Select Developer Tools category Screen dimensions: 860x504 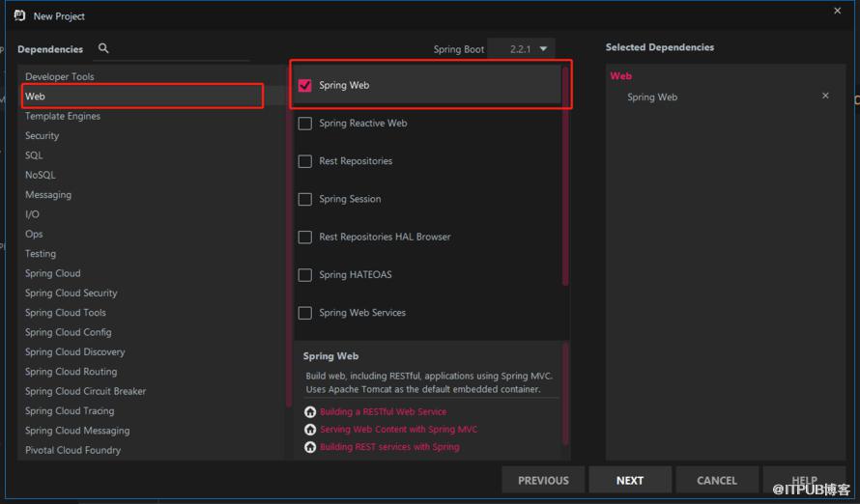pos(153,76)
